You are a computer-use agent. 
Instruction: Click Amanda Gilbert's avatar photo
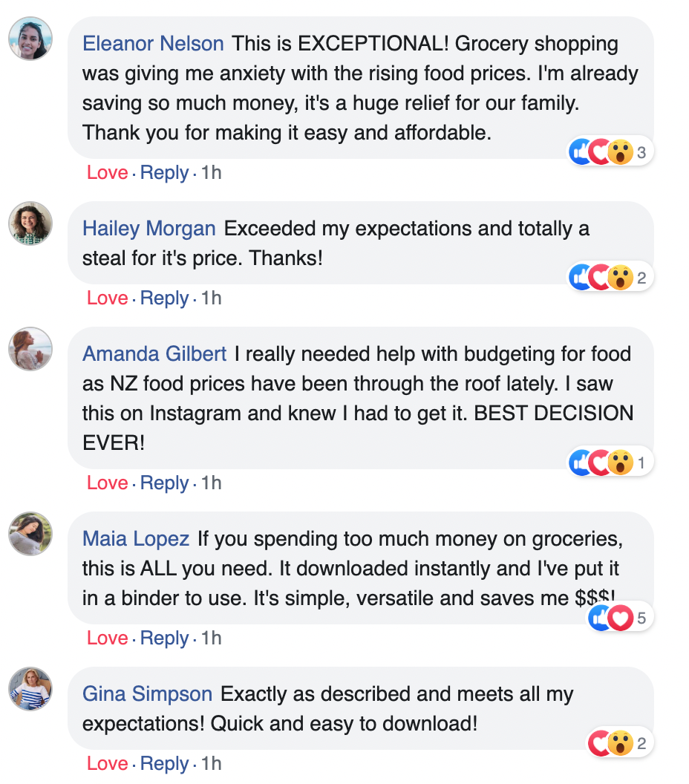click(30, 349)
